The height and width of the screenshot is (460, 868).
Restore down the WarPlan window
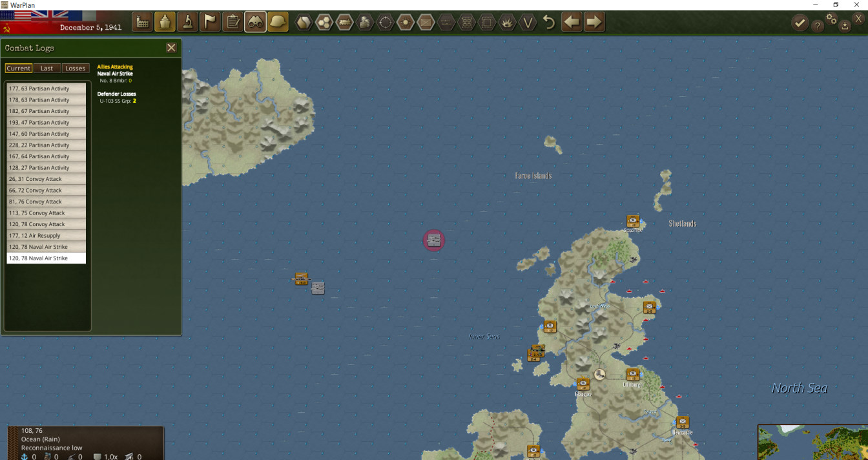(835, 5)
